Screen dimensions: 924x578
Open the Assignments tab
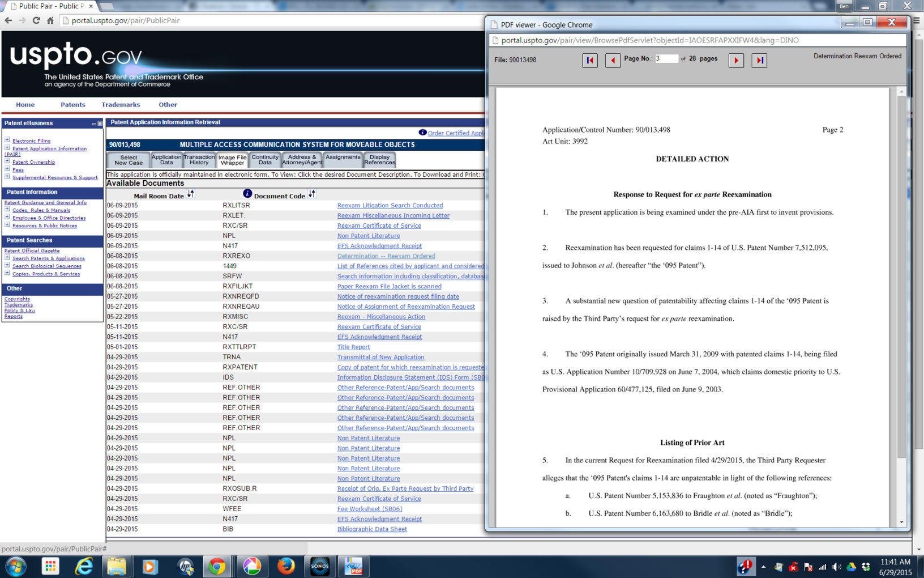[343, 160]
